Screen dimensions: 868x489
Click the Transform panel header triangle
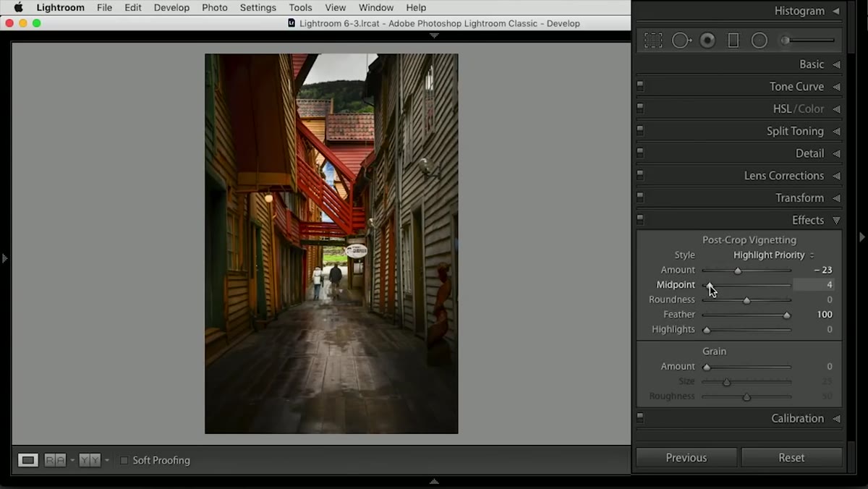click(x=836, y=198)
